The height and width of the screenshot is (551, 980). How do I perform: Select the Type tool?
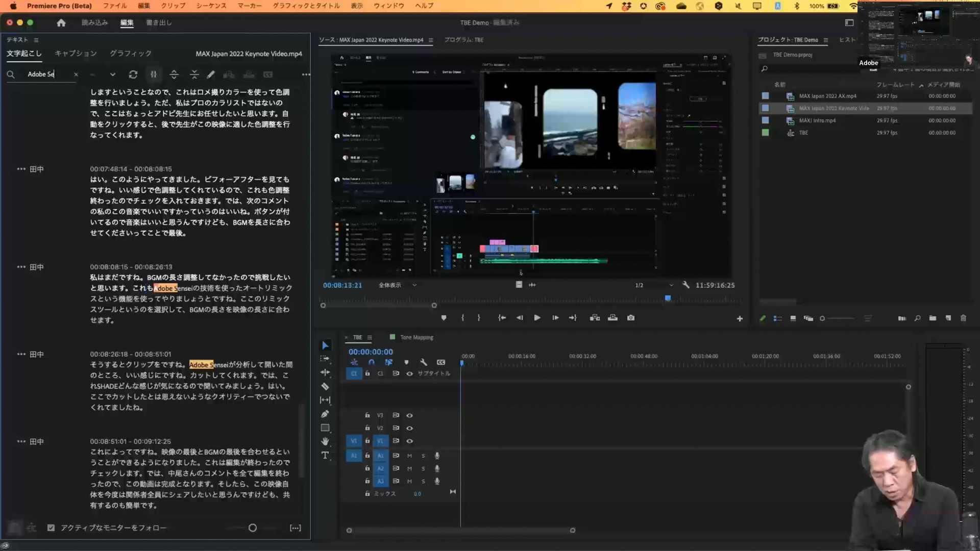coord(325,455)
